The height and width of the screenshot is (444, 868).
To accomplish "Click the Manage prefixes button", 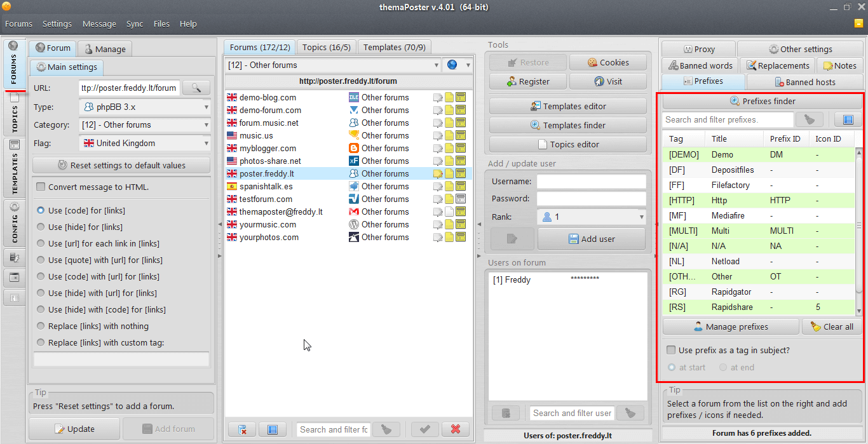I will point(731,326).
